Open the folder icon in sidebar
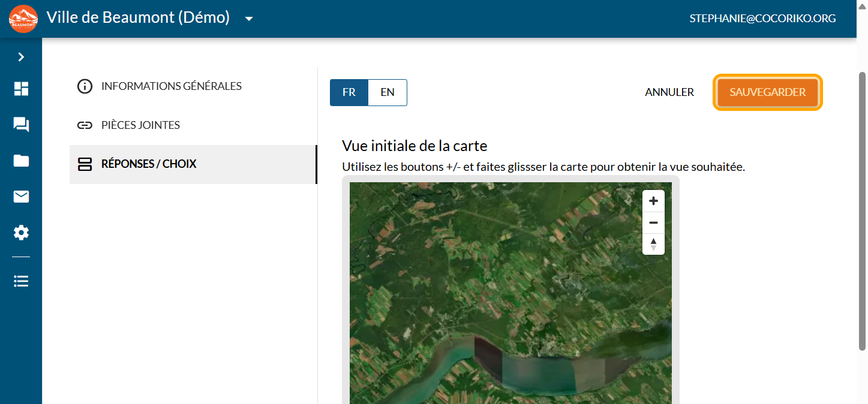 [x=21, y=161]
